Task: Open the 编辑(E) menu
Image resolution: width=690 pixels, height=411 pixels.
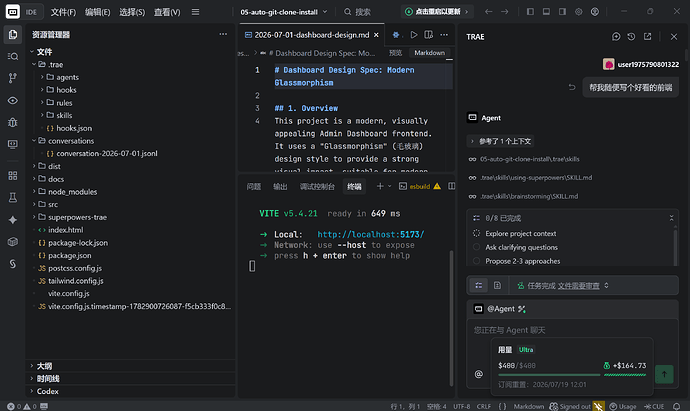Action: coord(97,12)
